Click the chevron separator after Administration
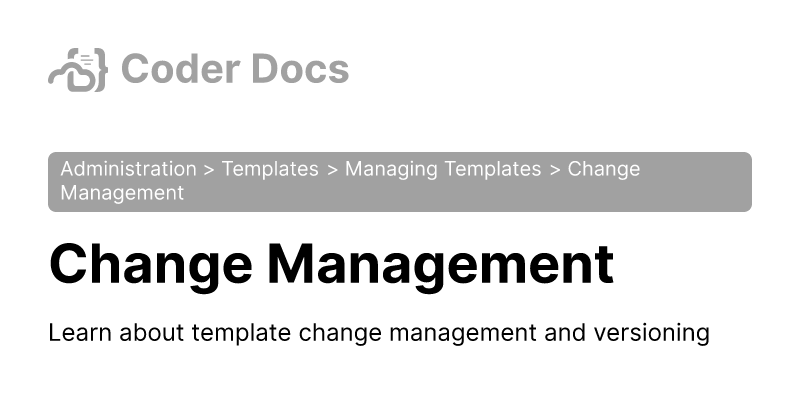This screenshot has height=400, width=800. (x=209, y=170)
